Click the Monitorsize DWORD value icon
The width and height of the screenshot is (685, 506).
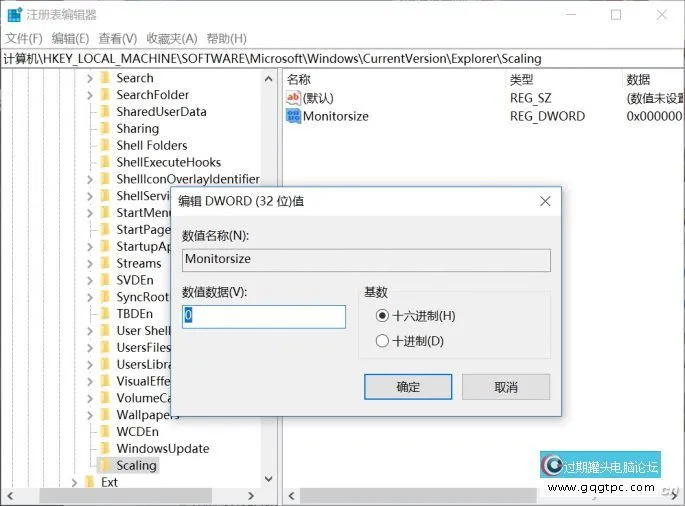(x=293, y=116)
